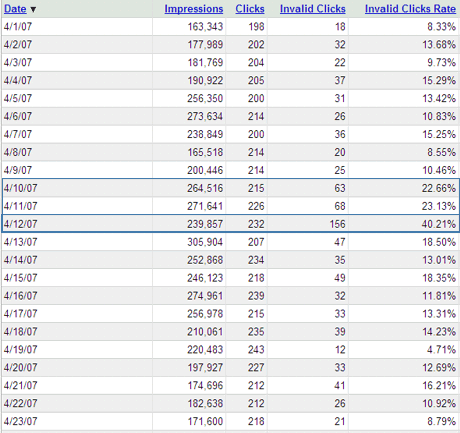Click the 18.50% invalid clicks rate
The image size is (460, 433).
tap(439, 242)
